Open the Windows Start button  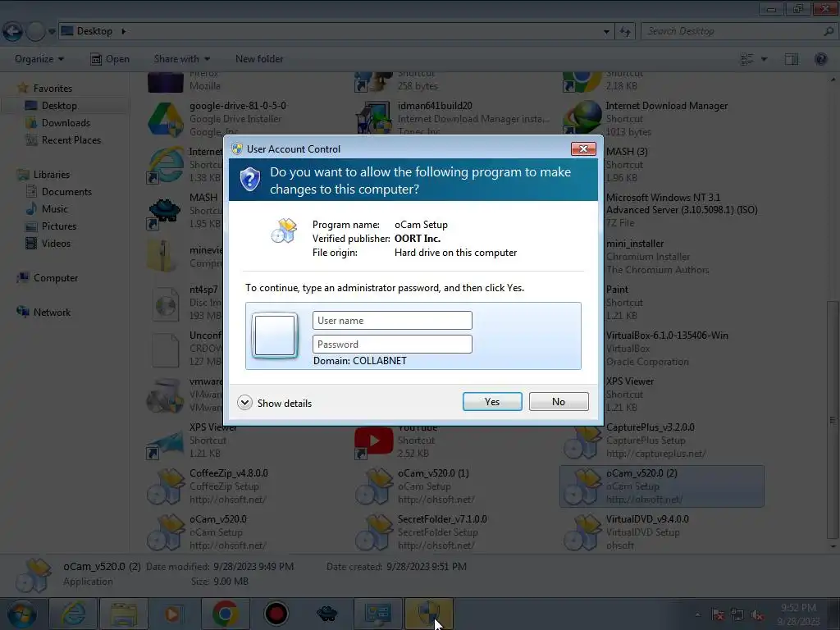coord(21,614)
